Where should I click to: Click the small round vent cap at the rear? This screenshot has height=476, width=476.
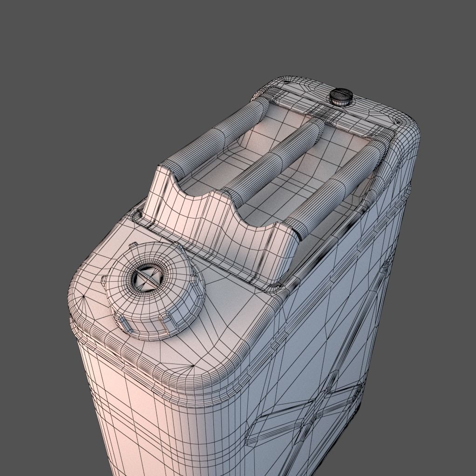pyautogui.click(x=341, y=97)
